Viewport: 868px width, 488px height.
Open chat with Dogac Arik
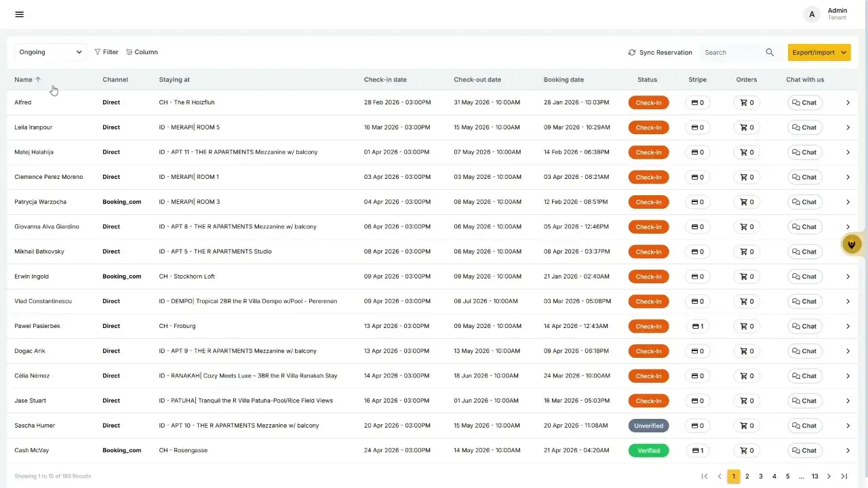point(805,351)
